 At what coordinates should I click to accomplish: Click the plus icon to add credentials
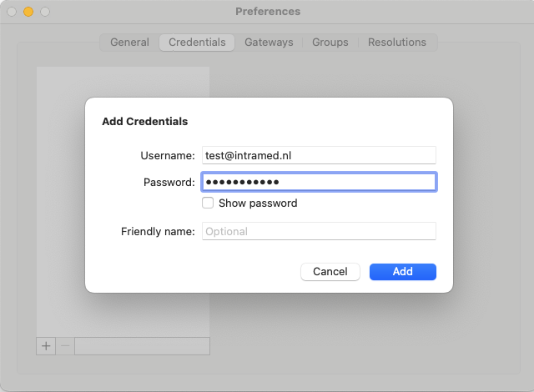tap(46, 345)
